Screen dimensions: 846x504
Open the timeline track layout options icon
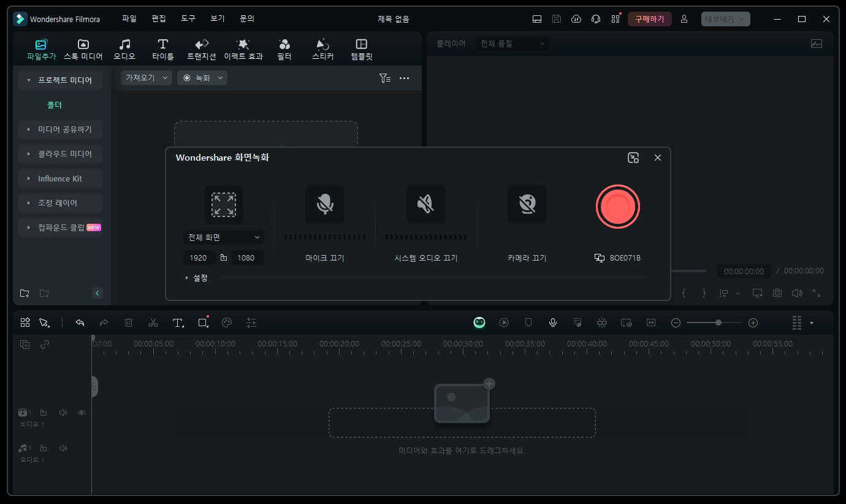tap(797, 323)
